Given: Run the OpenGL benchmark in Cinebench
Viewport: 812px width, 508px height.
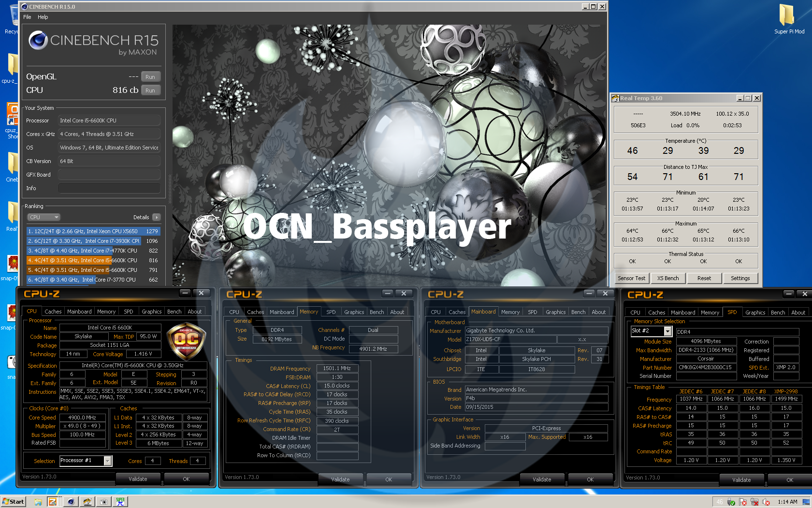Looking at the screenshot, I should pyautogui.click(x=150, y=77).
